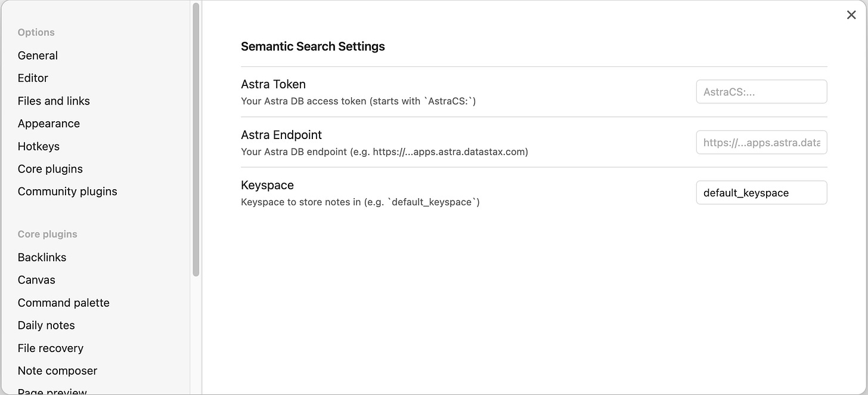Open Page preview settings

click(x=52, y=391)
